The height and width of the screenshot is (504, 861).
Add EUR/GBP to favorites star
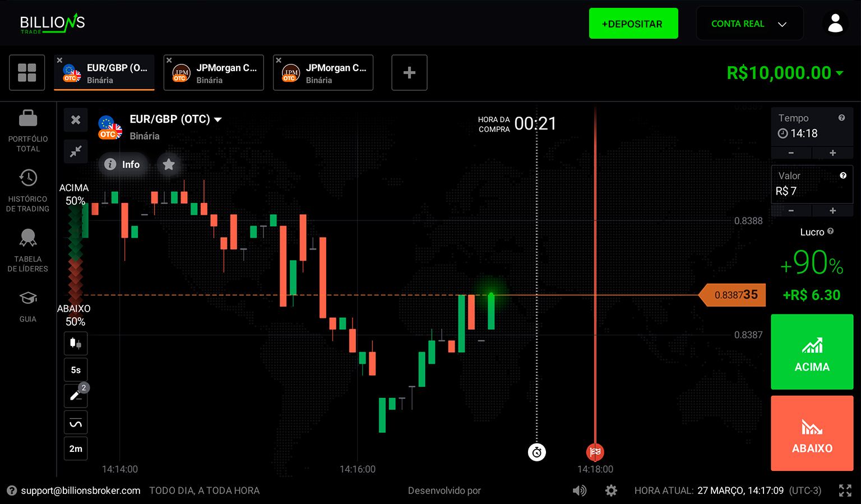coord(169,164)
